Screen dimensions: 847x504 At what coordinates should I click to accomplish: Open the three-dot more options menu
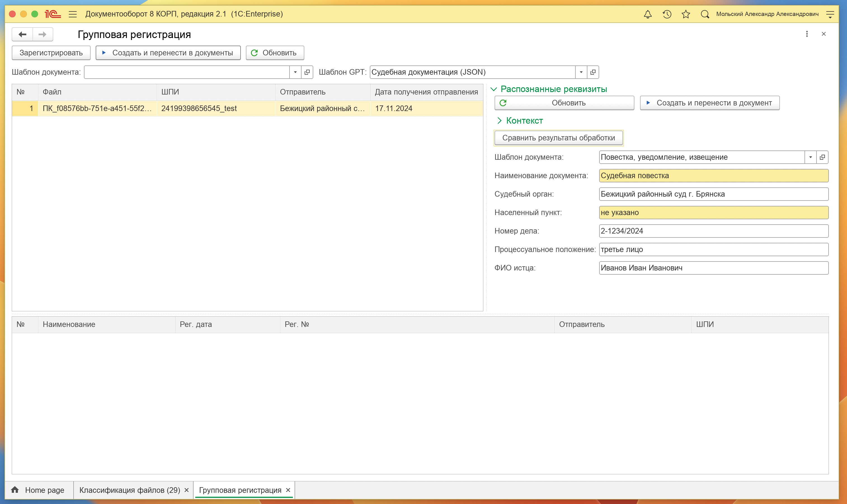807,34
